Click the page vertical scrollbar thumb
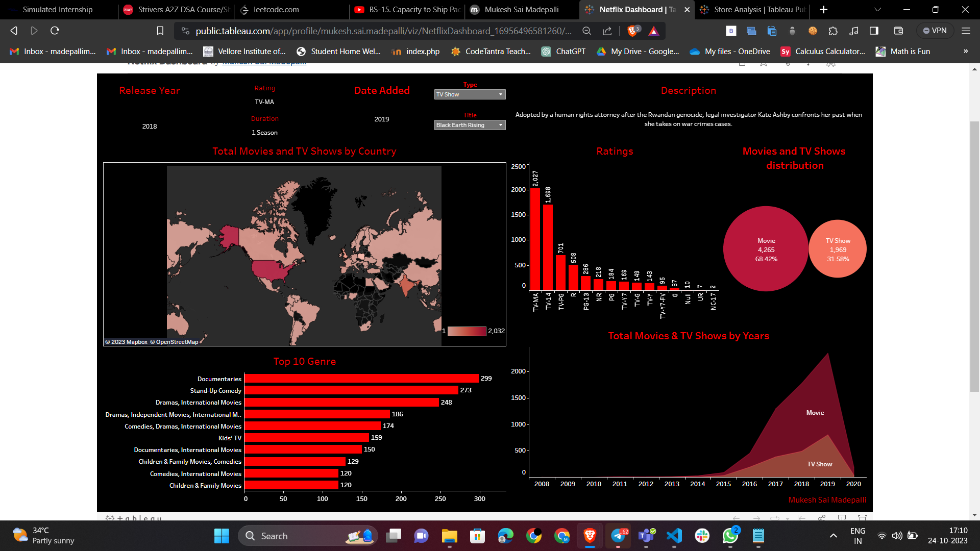 (x=974, y=257)
